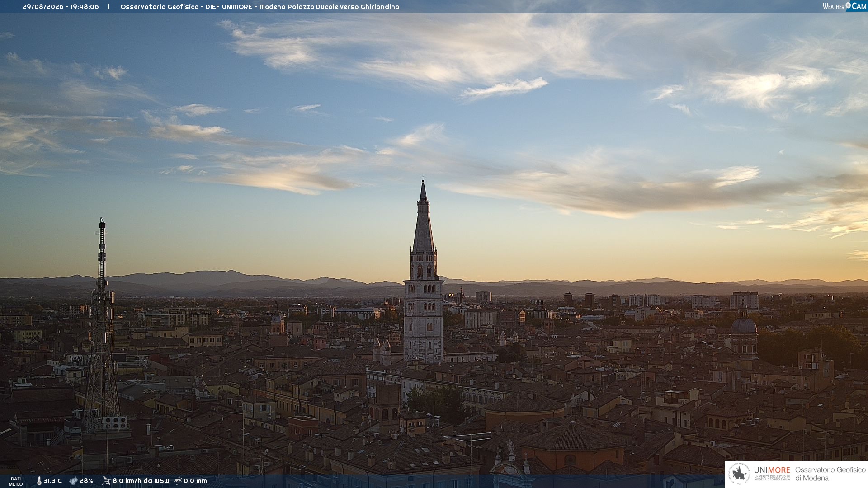Click the 0.0 mm rainfall reading
This screenshot has height=488, width=868.
pyautogui.click(x=195, y=481)
